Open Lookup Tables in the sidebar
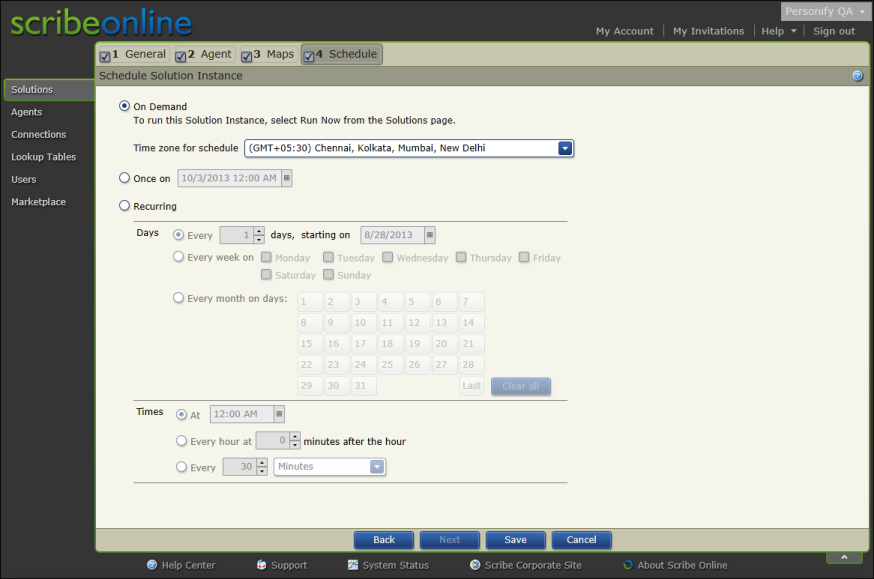 [x=43, y=157]
